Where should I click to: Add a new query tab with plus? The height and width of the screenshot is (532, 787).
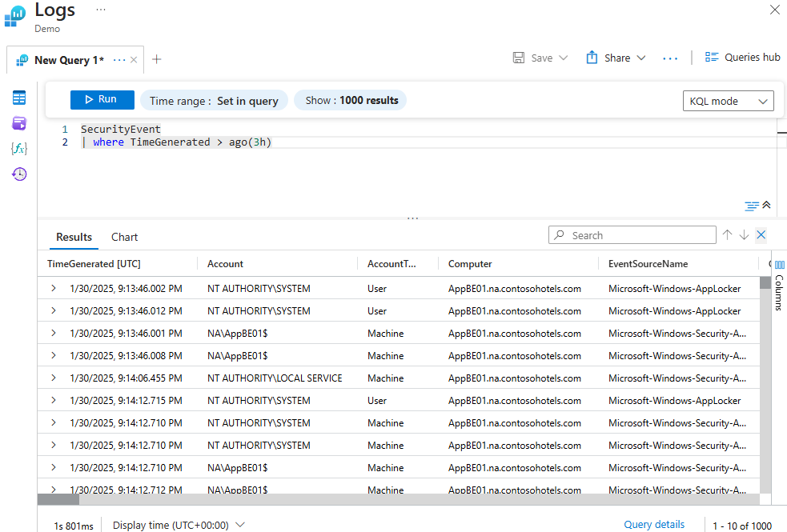[x=157, y=59]
